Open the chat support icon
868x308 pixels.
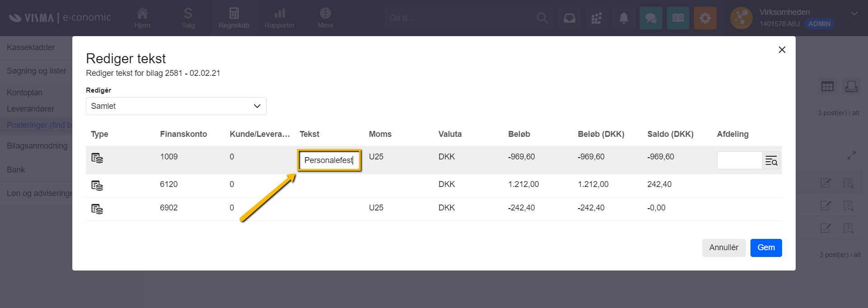(651, 18)
